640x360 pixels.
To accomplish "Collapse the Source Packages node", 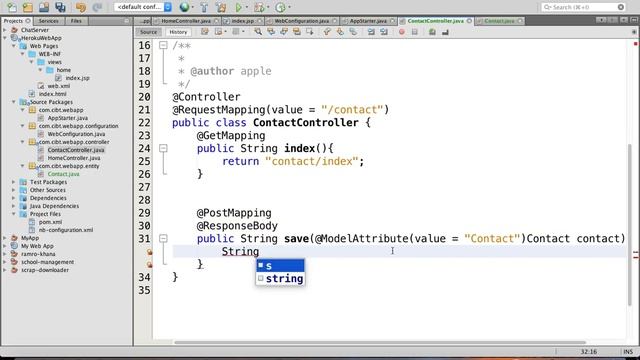I will pyautogui.click(x=14, y=102).
